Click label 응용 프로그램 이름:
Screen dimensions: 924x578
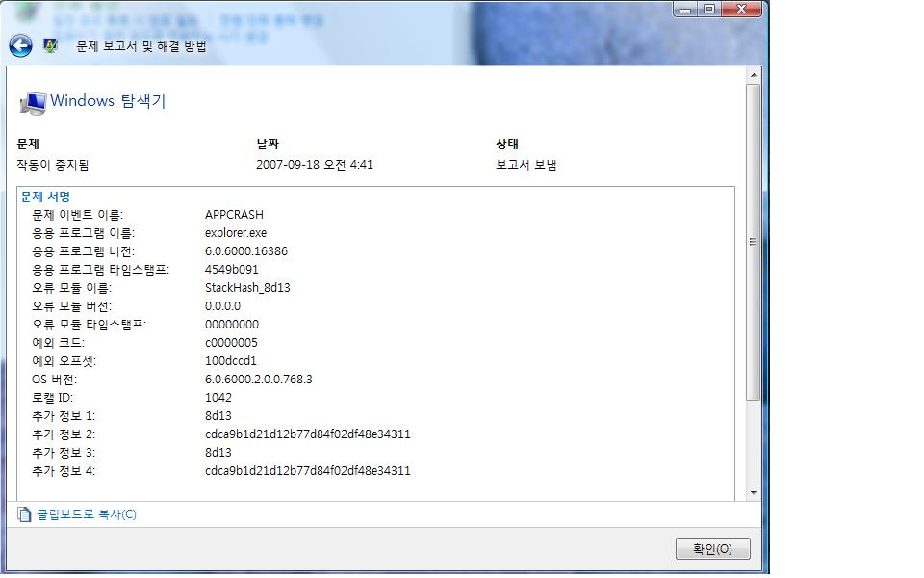click(83, 233)
